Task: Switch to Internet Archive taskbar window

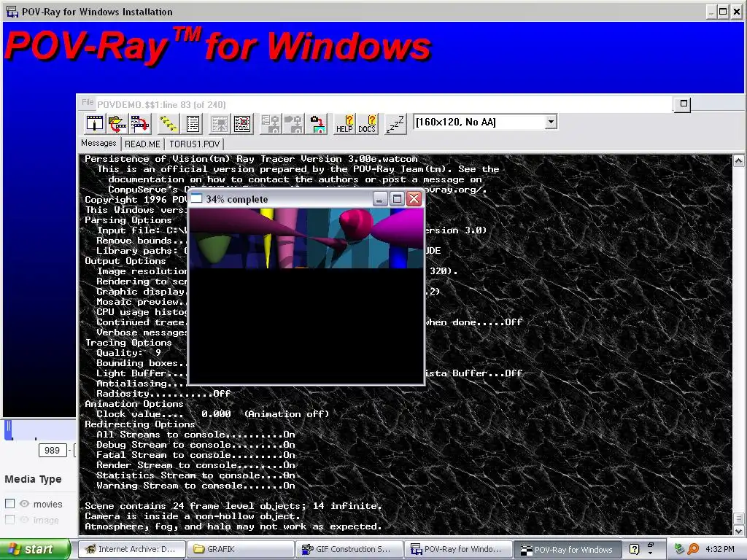Action: (x=131, y=549)
